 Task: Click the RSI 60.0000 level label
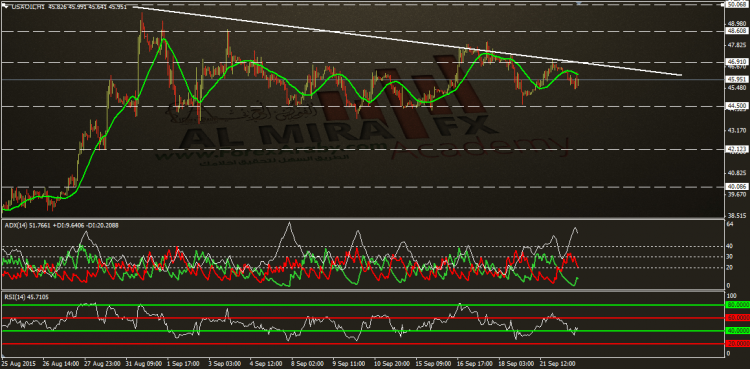pos(737,317)
